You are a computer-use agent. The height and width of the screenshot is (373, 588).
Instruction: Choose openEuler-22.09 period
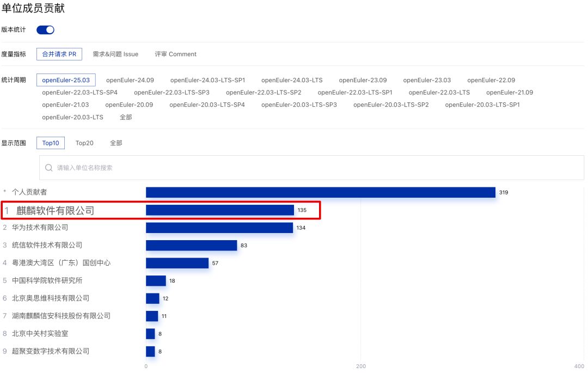[x=491, y=80]
